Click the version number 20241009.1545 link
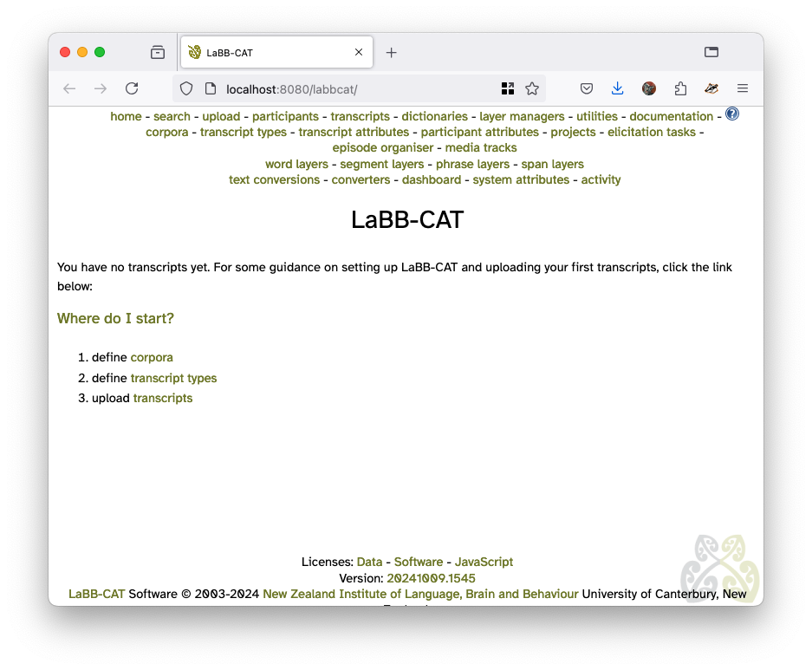This screenshot has height=670, width=812. (431, 578)
